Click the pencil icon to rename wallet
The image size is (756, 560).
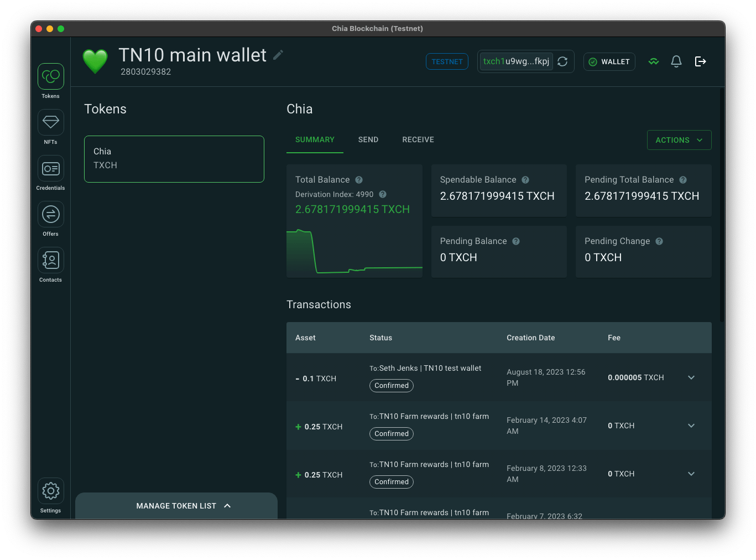click(x=278, y=55)
